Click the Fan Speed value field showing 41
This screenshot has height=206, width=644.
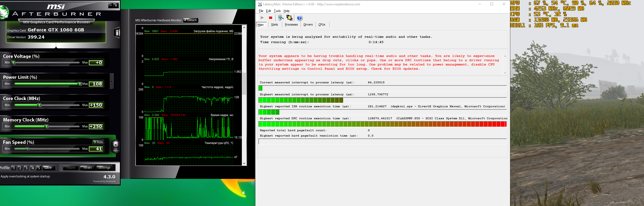coord(96,149)
